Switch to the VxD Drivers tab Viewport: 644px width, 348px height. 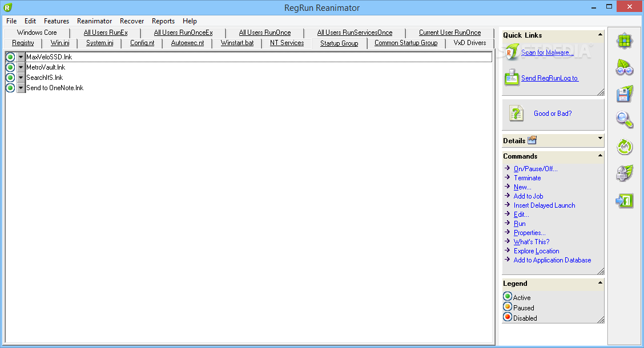tap(470, 43)
